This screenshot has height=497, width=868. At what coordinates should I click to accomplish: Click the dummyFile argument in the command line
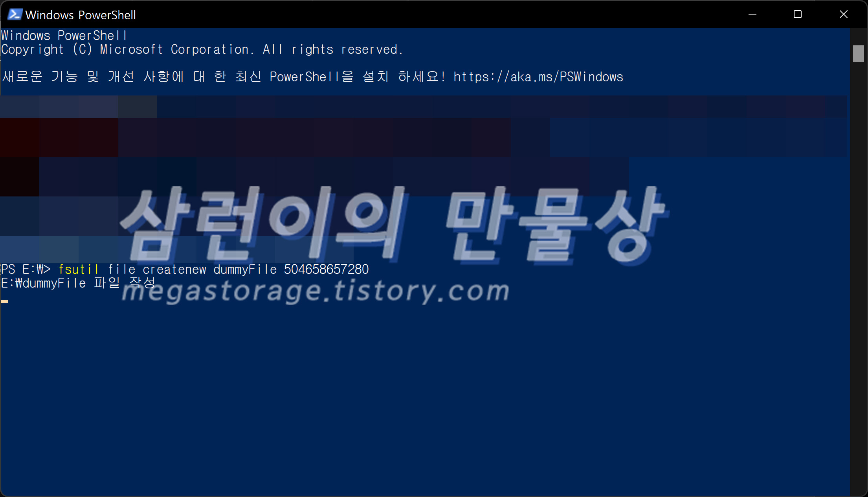245,270
